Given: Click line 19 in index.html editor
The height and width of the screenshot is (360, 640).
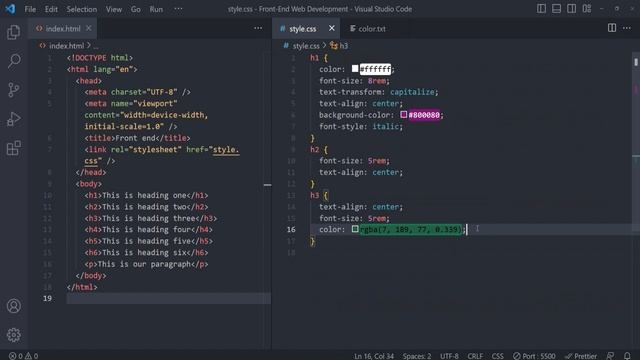Looking at the screenshot, I should (x=168, y=298).
